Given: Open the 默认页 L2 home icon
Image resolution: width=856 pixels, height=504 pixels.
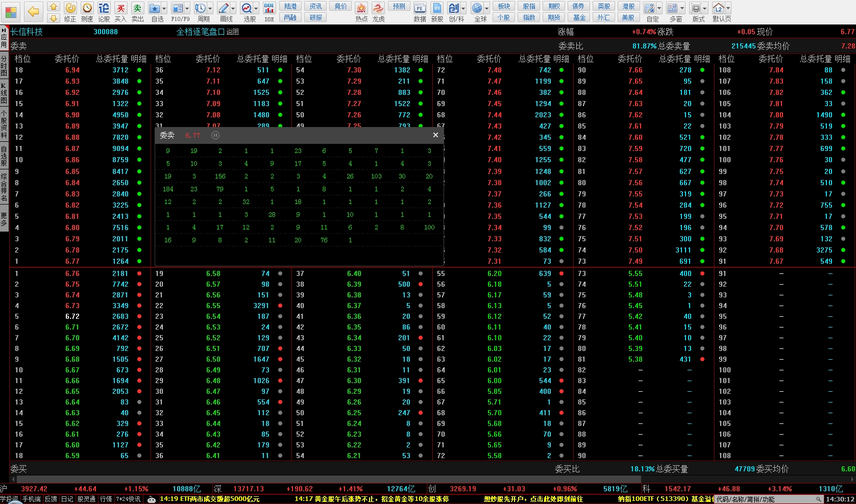Looking at the screenshot, I should 719,8.
